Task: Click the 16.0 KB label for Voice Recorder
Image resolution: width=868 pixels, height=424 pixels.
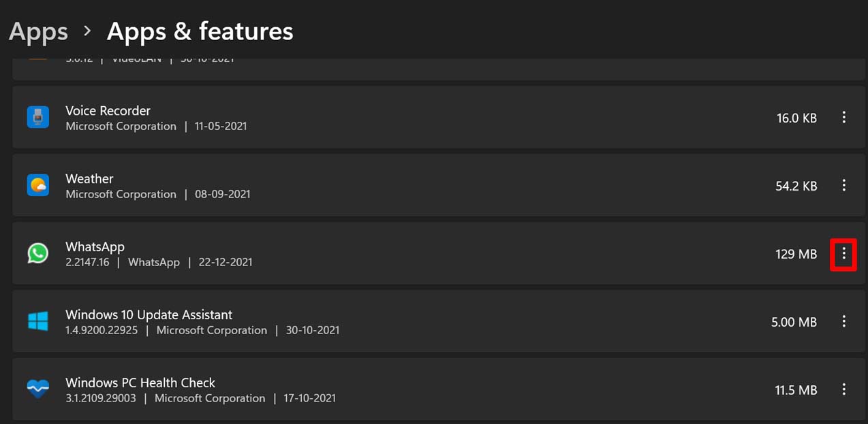Action: pyautogui.click(x=796, y=118)
